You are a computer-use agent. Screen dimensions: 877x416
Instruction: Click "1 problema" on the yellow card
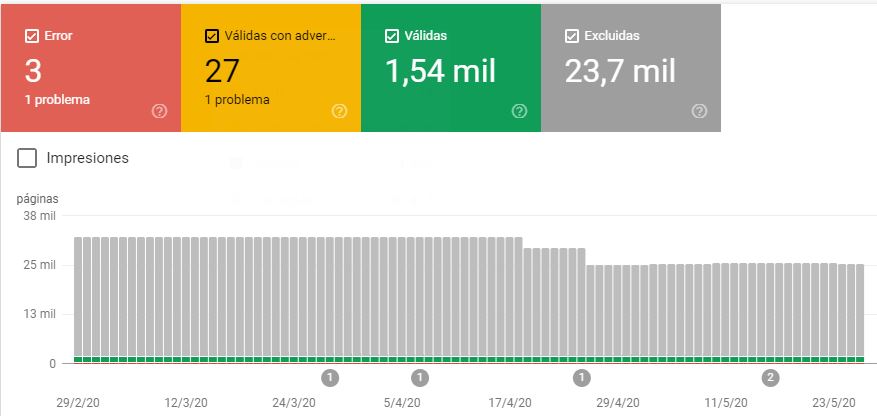click(237, 100)
